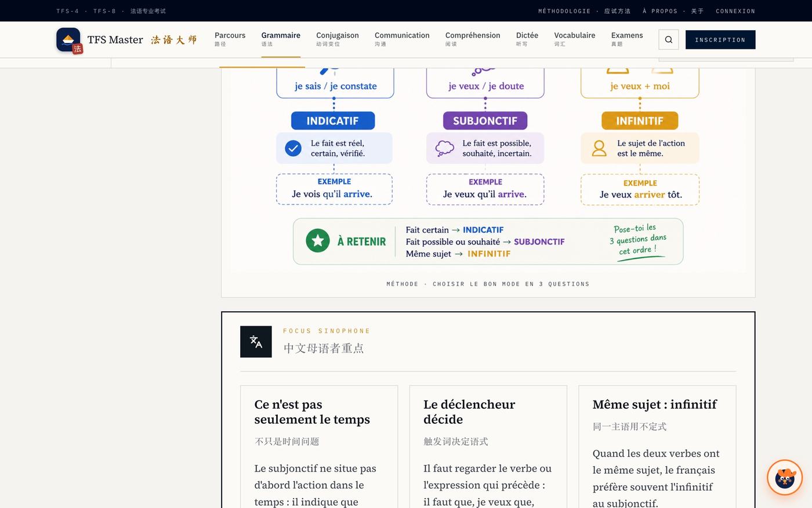Open search with the magnifier icon
The image size is (812, 508).
coord(669,39)
